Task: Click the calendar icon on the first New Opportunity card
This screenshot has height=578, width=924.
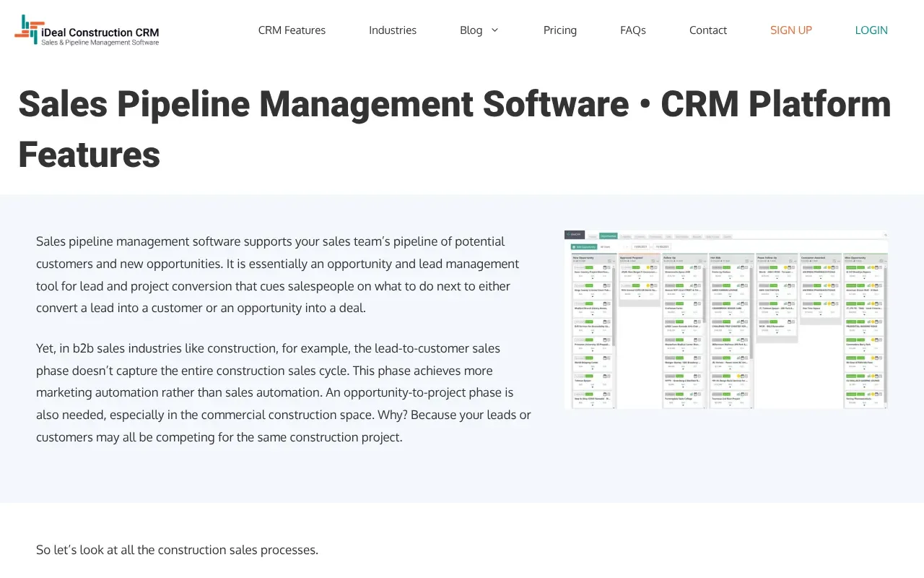Action: point(605,267)
